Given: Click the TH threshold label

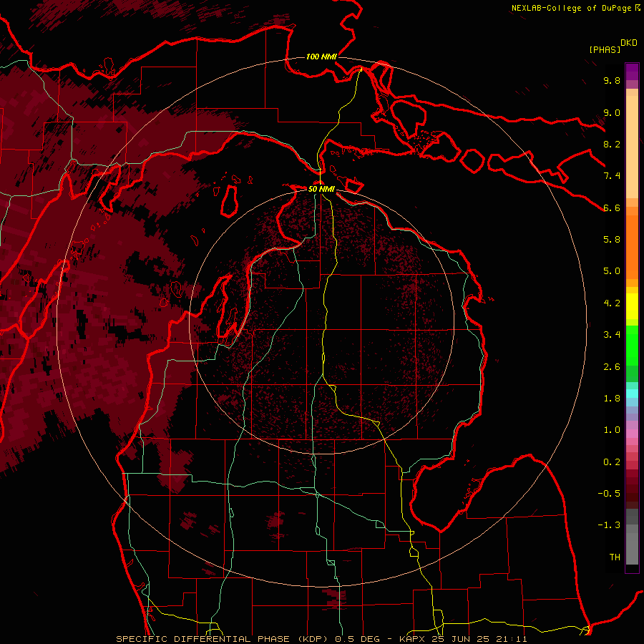Looking at the screenshot, I should (615, 557).
